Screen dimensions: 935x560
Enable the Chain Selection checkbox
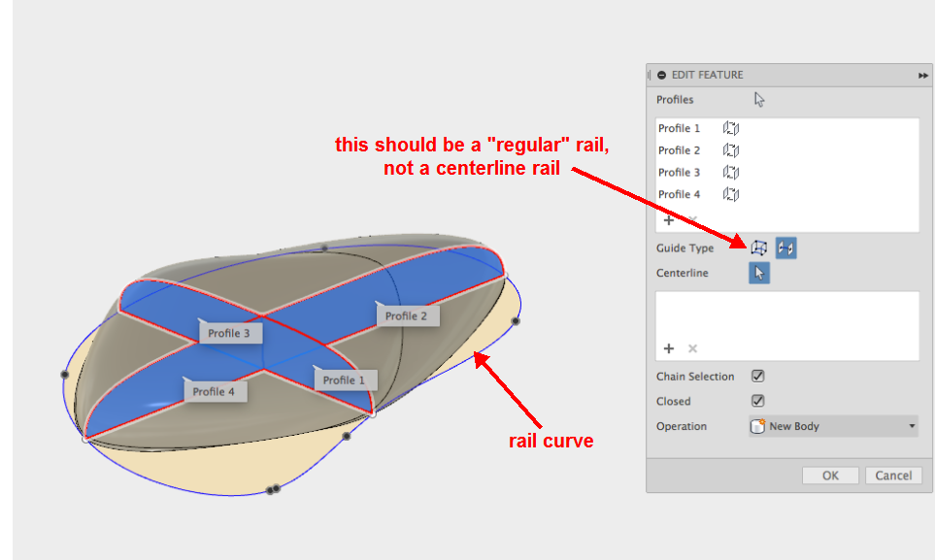[758, 376]
